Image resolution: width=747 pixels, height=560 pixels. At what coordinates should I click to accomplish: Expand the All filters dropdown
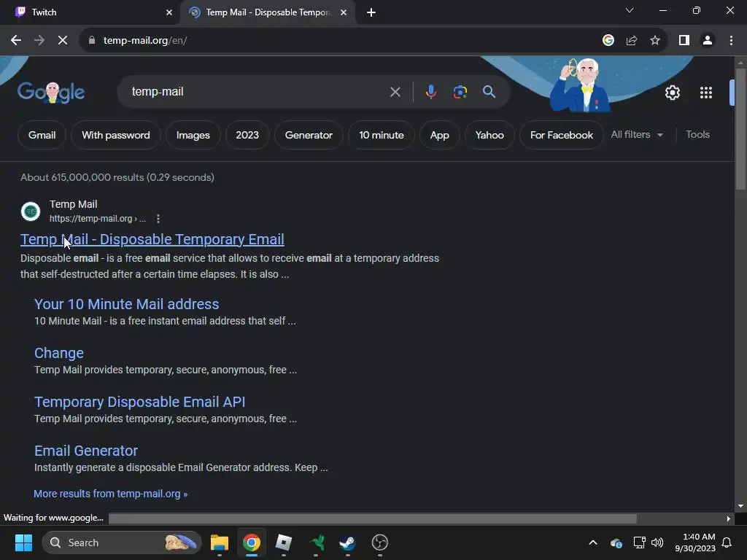pyautogui.click(x=637, y=135)
